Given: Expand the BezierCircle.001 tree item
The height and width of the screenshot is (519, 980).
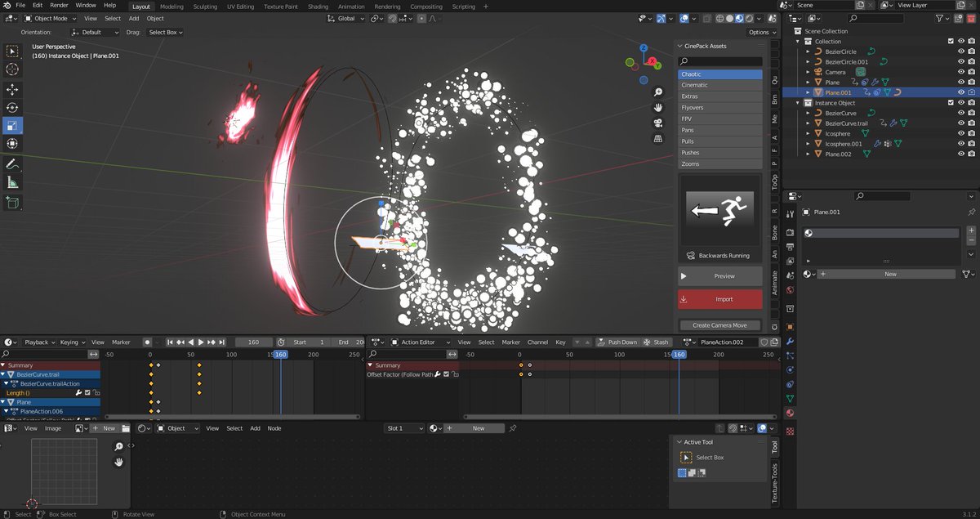Looking at the screenshot, I should 808,61.
